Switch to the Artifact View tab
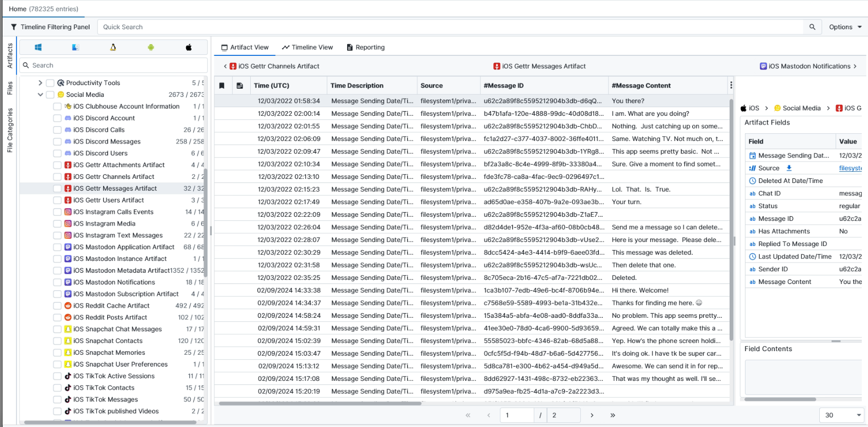 pyautogui.click(x=245, y=47)
